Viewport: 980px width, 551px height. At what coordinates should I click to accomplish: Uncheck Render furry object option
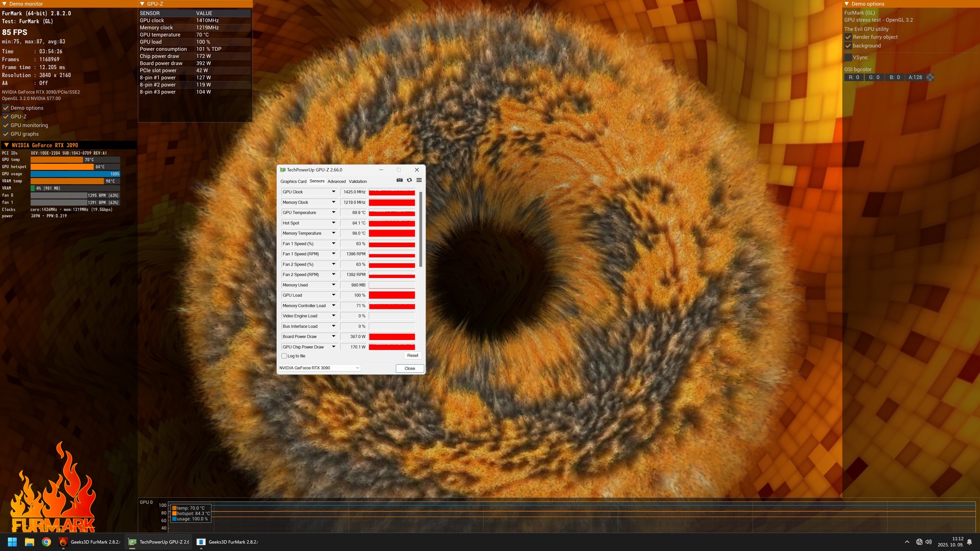tap(848, 37)
